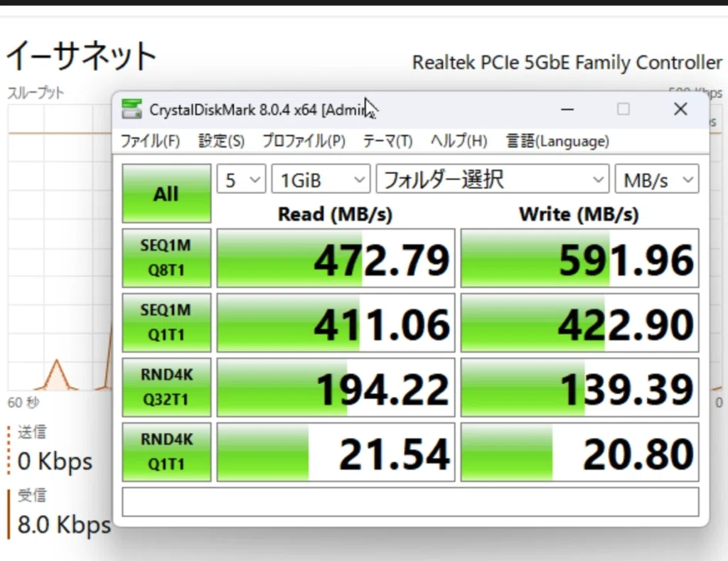
Task: Run the SEQ1M Q8T1 test
Action: tap(166, 257)
